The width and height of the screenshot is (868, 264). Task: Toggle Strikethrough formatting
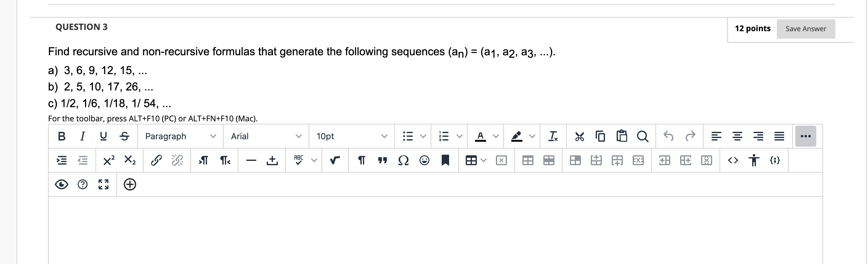(124, 136)
